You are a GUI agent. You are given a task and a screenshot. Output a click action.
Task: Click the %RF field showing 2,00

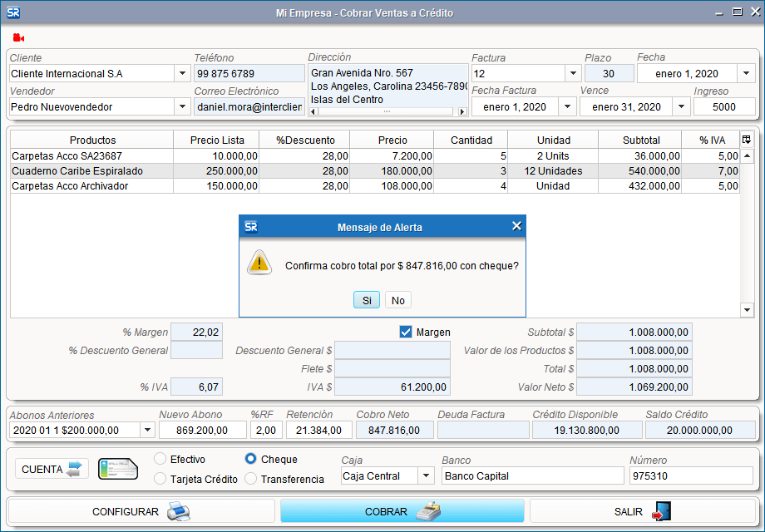[266, 430]
